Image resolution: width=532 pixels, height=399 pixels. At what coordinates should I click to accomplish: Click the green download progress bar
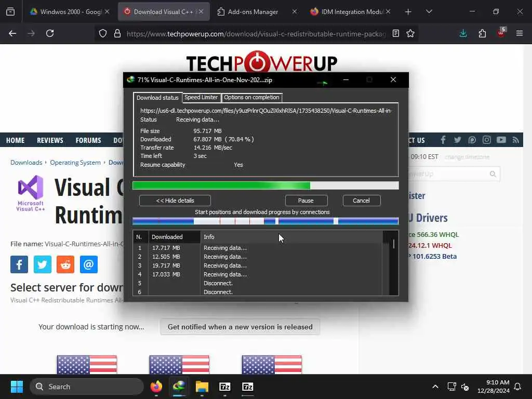(265, 185)
